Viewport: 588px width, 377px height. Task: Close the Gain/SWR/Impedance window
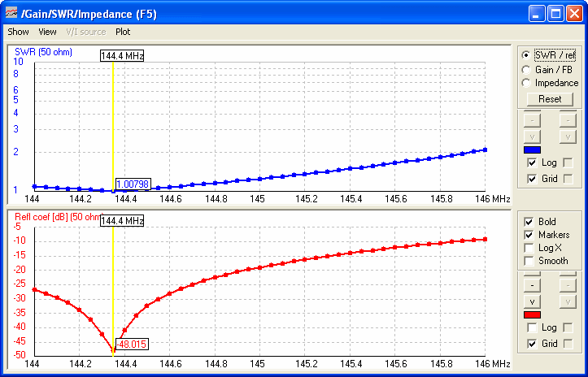(574, 14)
